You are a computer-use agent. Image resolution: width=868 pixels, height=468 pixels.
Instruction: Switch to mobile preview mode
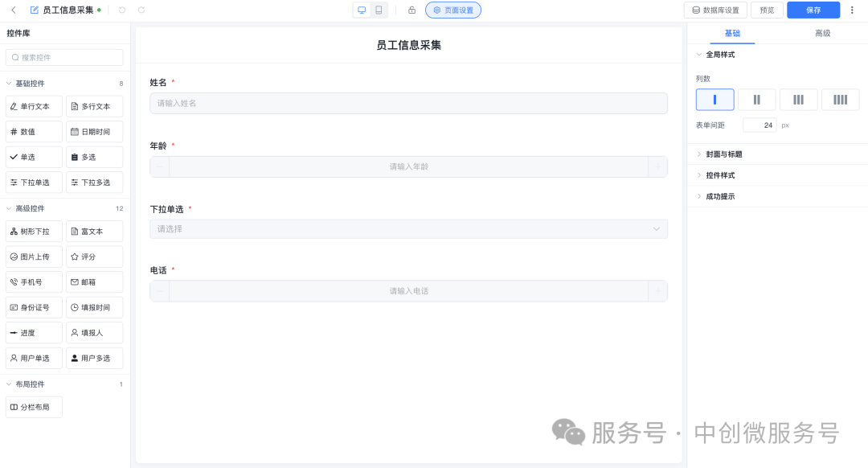pyautogui.click(x=379, y=10)
